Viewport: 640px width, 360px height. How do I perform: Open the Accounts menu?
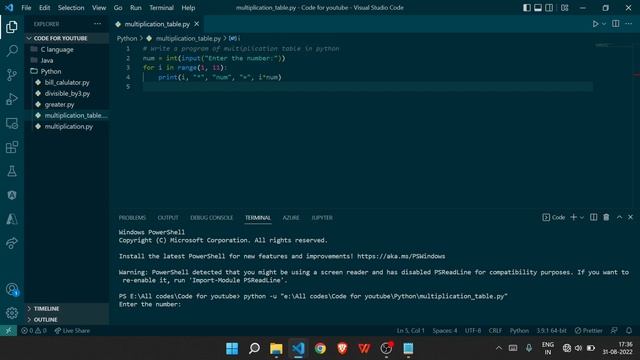(12, 289)
